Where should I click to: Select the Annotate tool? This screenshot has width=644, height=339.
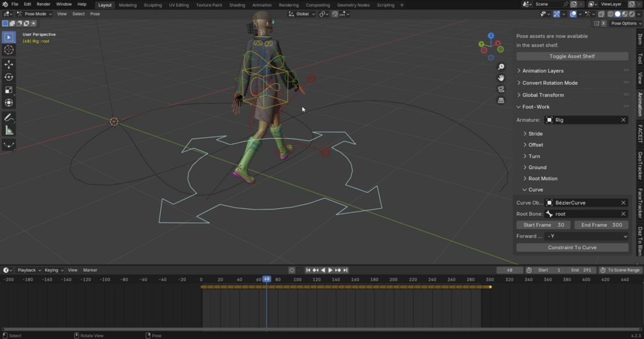8,118
